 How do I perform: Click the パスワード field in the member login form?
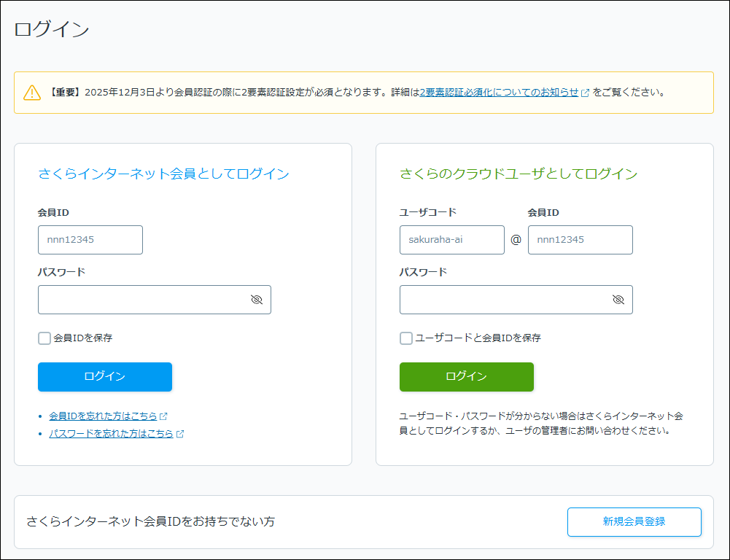142,300
